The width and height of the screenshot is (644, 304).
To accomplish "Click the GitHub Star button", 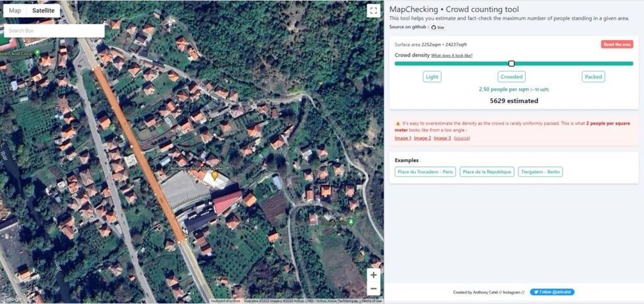I will [438, 28].
